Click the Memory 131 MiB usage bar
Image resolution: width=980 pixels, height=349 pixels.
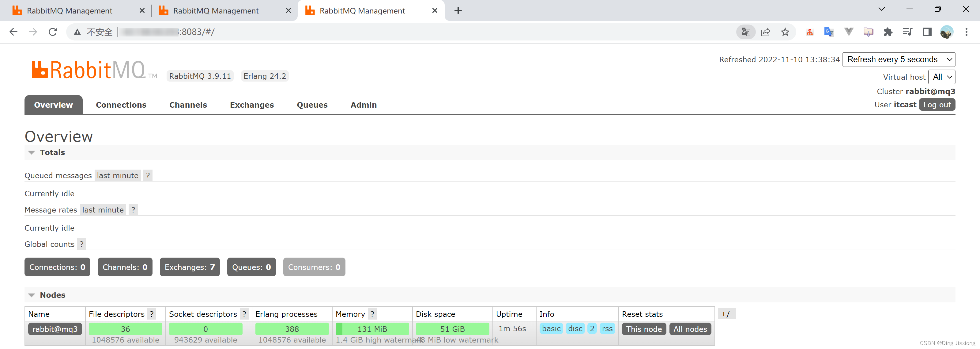pos(372,329)
